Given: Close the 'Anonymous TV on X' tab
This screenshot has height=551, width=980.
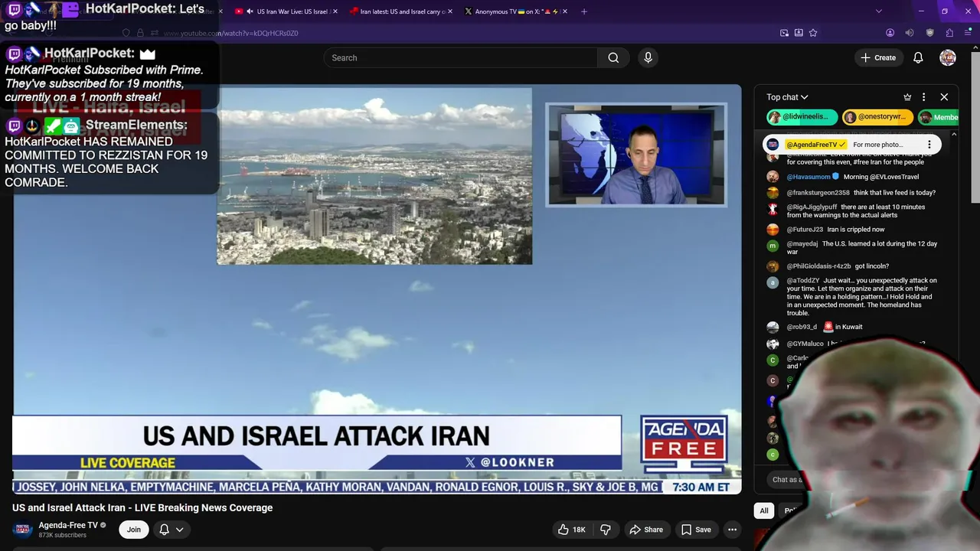Looking at the screenshot, I should point(564,11).
